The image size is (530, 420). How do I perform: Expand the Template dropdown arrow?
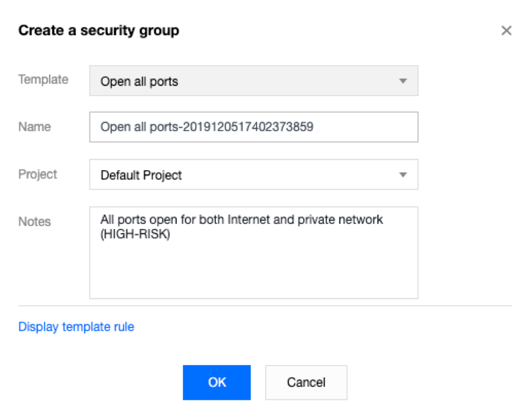click(403, 81)
